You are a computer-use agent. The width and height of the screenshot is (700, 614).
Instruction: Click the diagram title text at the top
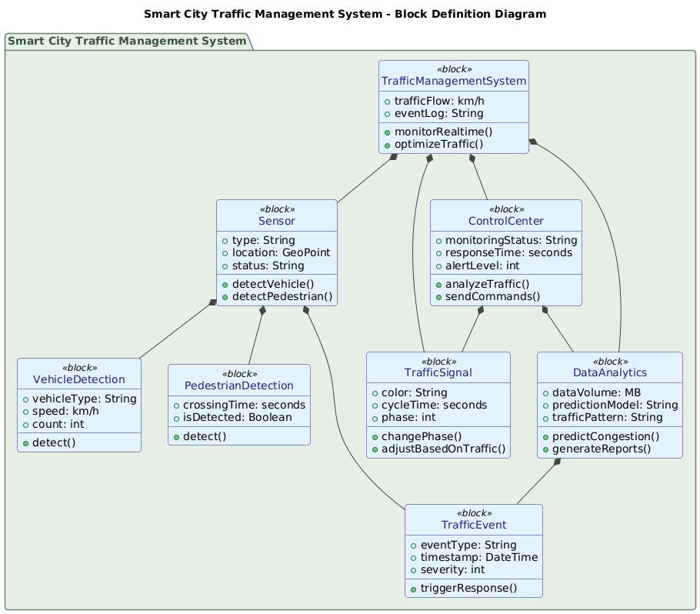pyautogui.click(x=350, y=13)
